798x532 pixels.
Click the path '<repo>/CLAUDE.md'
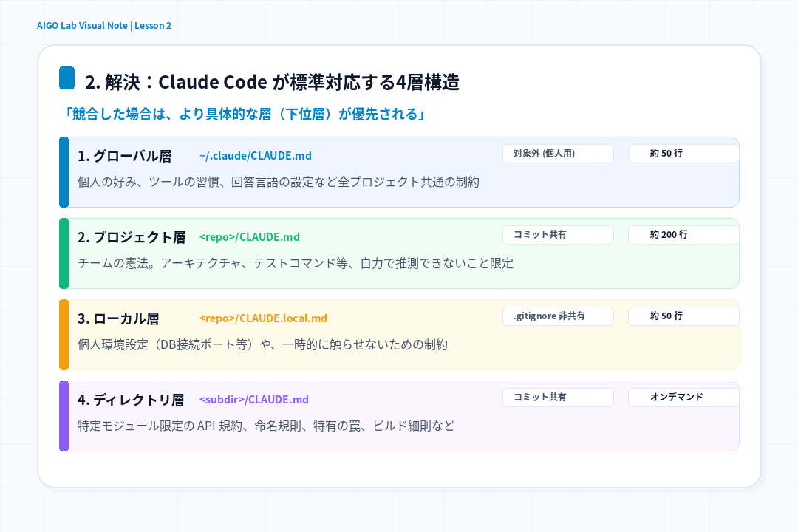point(250,237)
